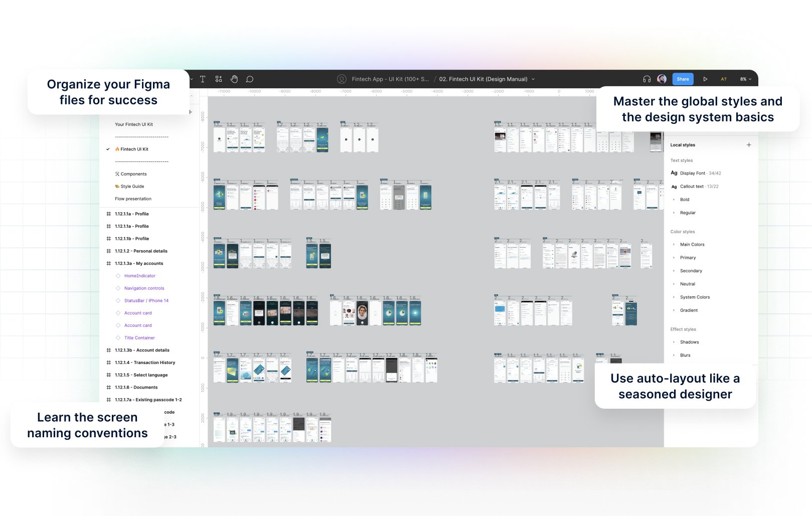Open the Components page
Image resolution: width=812 pixels, height=516 pixels.
[131, 174]
